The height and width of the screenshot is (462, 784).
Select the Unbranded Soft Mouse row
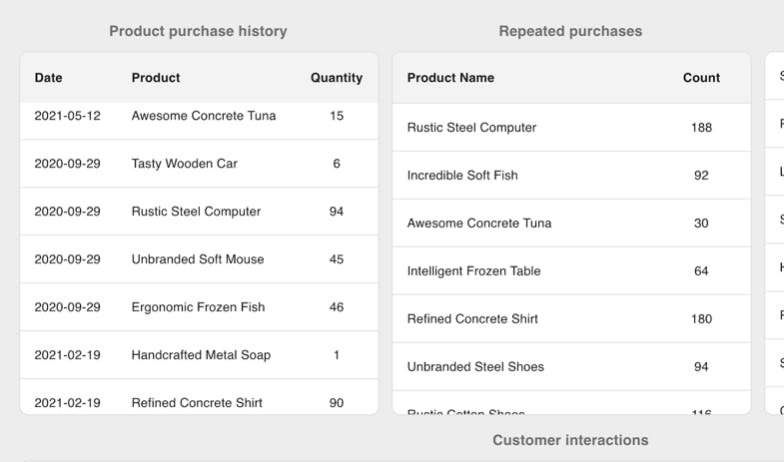[x=198, y=260]
